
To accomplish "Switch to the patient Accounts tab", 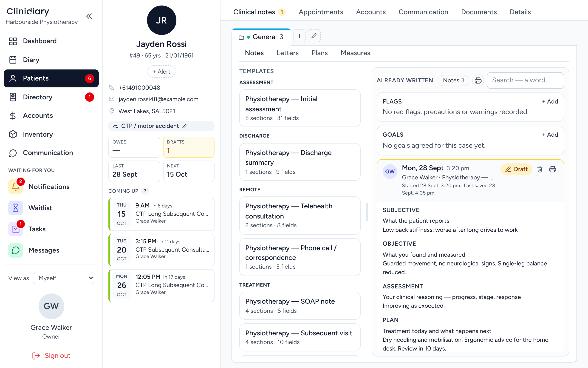I will 371,12.
